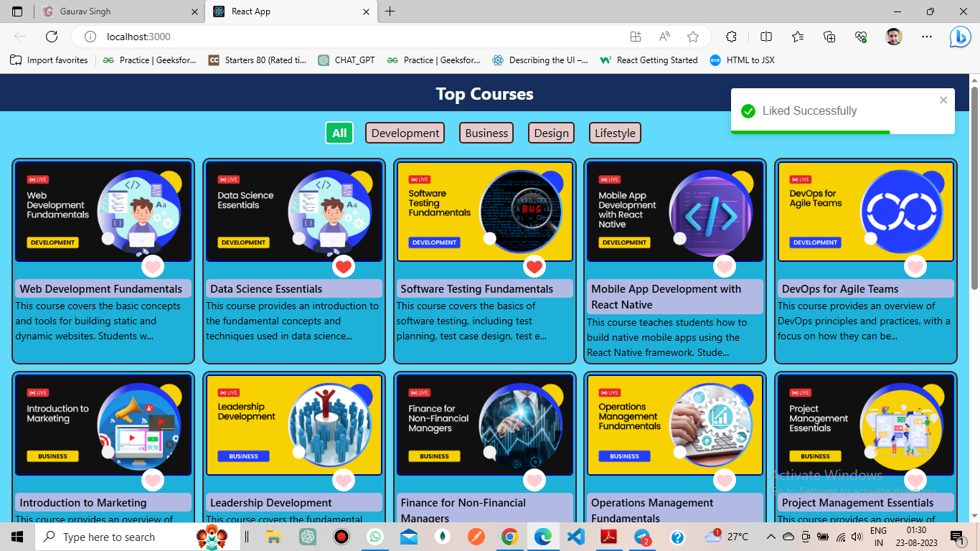The image size is (980, 551).
Task: Show Lifestyle courses
Action: pyautogui.click(x=615, y=133)
